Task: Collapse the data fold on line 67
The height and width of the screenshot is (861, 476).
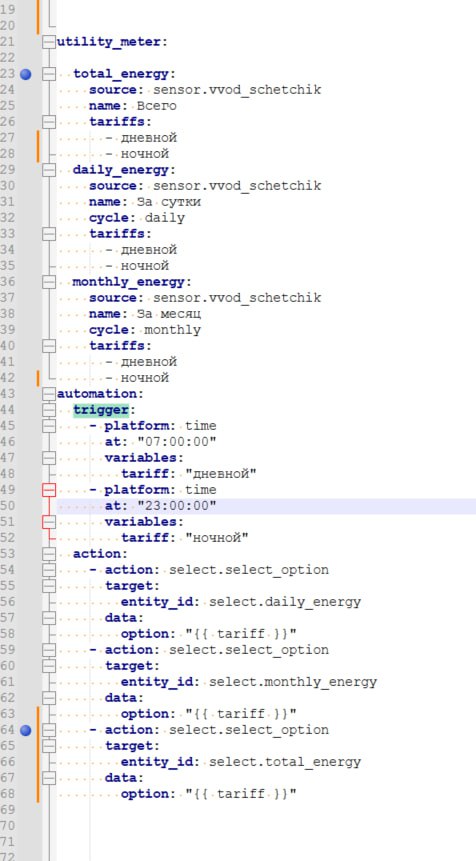Action: tap(49, 778)
